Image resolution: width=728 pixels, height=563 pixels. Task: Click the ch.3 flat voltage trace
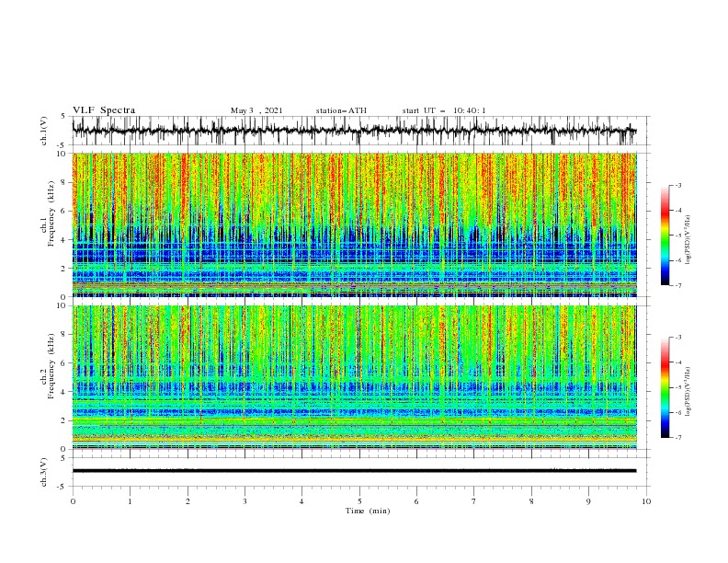354,471
